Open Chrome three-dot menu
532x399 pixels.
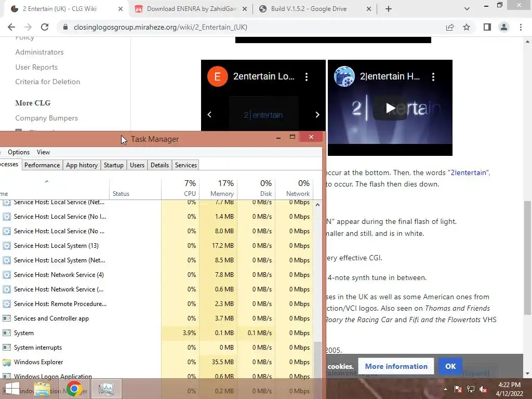click(521, 27)
